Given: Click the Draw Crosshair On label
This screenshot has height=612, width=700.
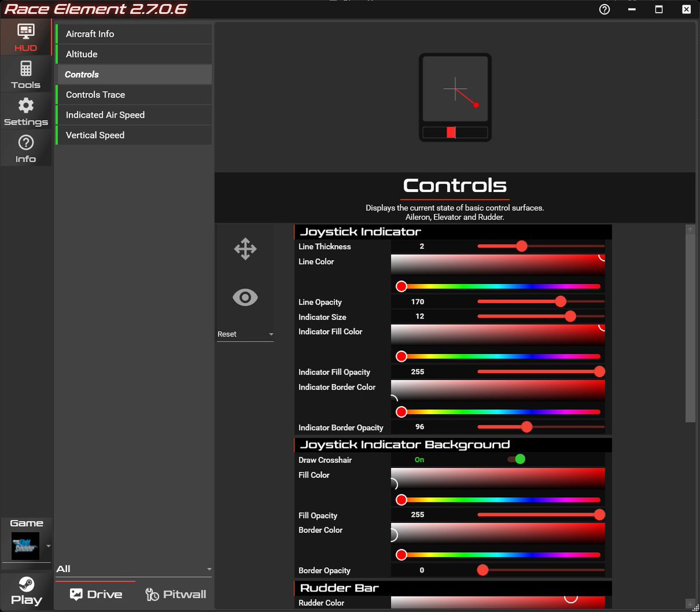Looking at the screenshot, I should tap(419, 460).
